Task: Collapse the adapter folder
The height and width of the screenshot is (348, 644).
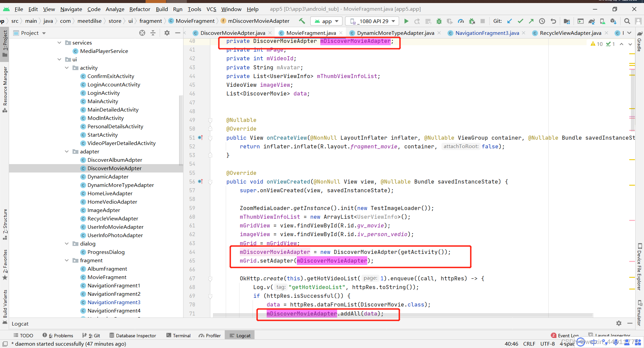Action: point(67,151)
